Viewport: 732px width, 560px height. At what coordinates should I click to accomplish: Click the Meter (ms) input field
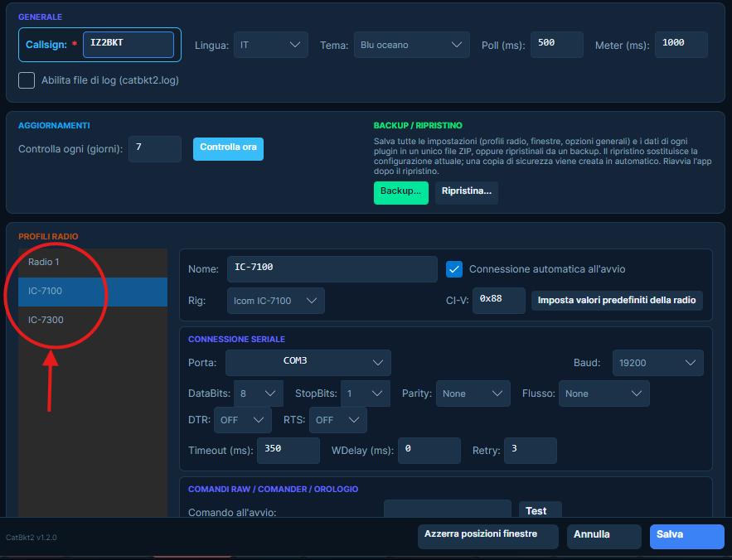click(681, 45)
